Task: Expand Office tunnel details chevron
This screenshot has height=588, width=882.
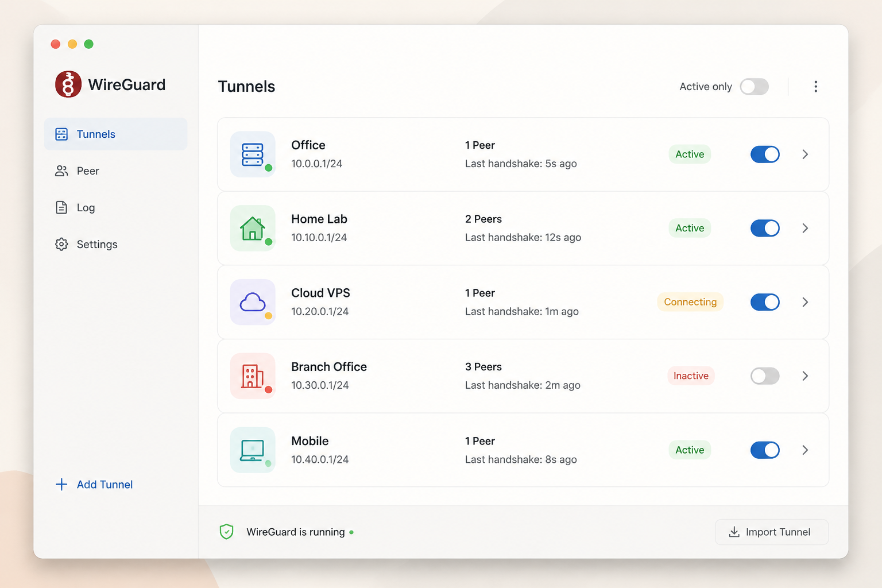Action: (805, 154)
